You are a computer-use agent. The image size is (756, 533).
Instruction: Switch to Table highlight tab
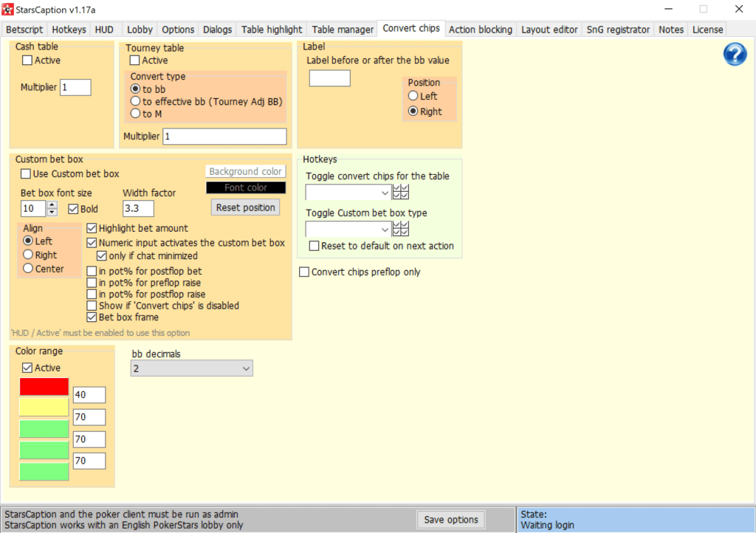(x=272, y=30)
